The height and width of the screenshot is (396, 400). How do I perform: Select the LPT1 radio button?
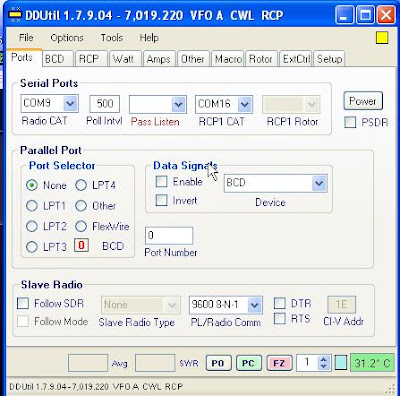pyautogui.click(x=32, y=206)
